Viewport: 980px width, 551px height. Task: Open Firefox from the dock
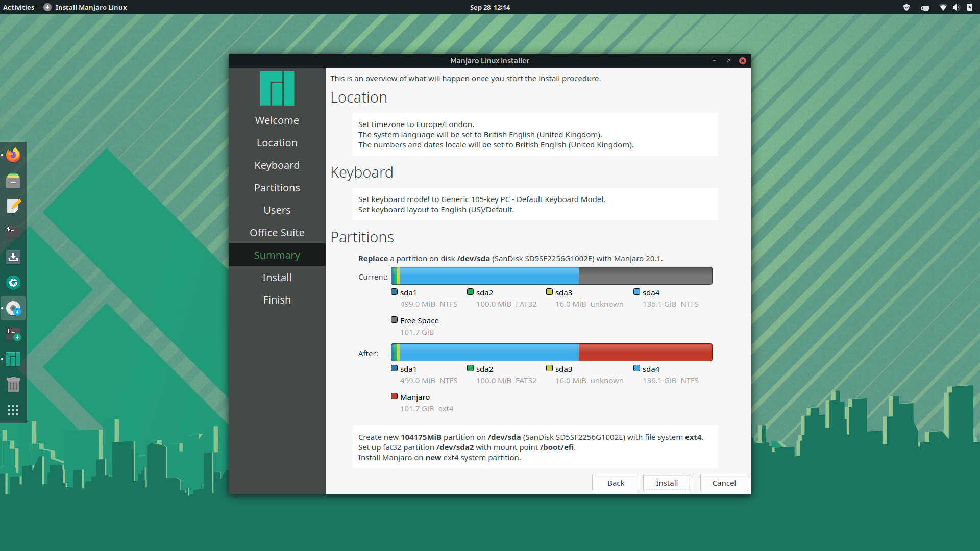click(13, 155)
